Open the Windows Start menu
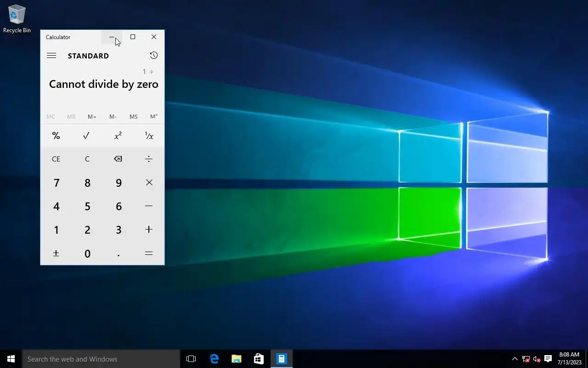588x368 pixels. coord(11,359)
